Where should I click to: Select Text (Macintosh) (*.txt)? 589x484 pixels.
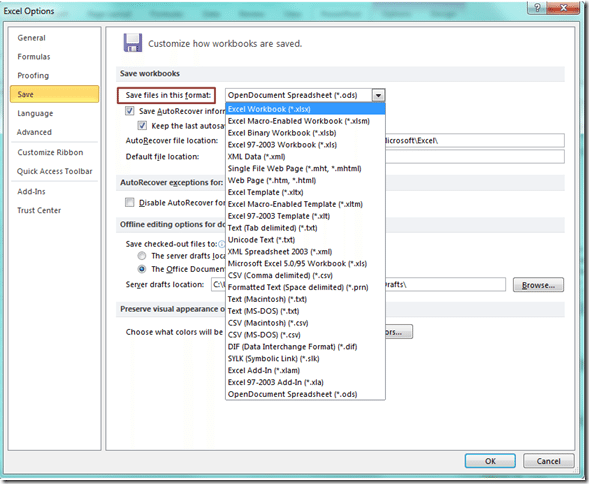click(305, 299)
